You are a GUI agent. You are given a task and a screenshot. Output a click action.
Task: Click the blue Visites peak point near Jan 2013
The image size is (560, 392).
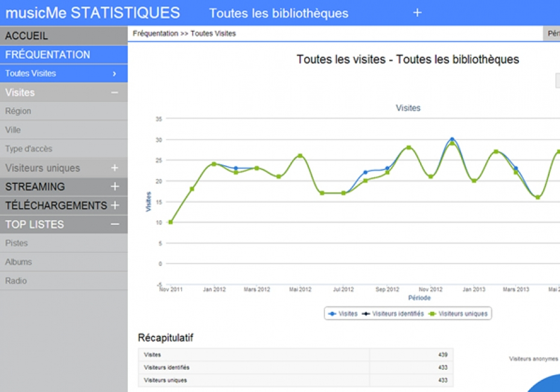(x=452, y=139)
